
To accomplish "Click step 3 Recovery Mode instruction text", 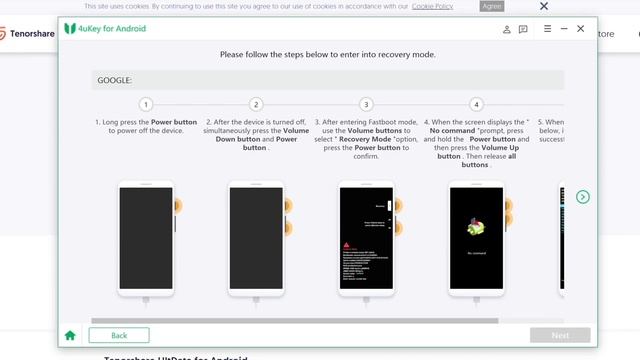I will click(366, 139).
